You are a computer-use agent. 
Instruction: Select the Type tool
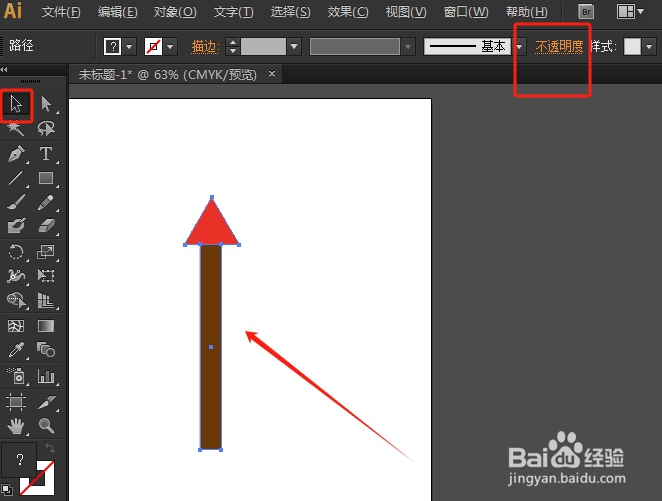[x=46, y=154]
